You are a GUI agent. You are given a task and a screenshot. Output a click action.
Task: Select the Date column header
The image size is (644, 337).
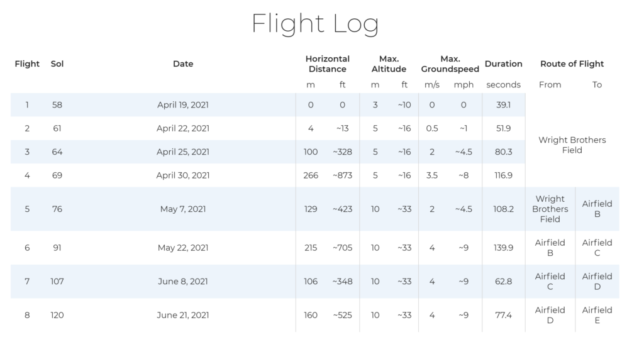click(x=183, y=64)
